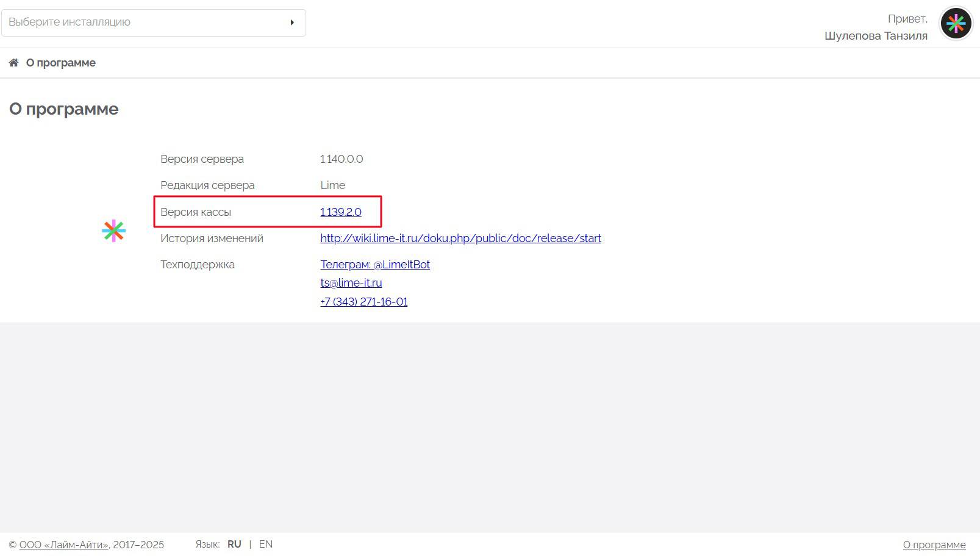Click the server edition value Lime
Screen dimensions: 980x558
coord(332,185)
